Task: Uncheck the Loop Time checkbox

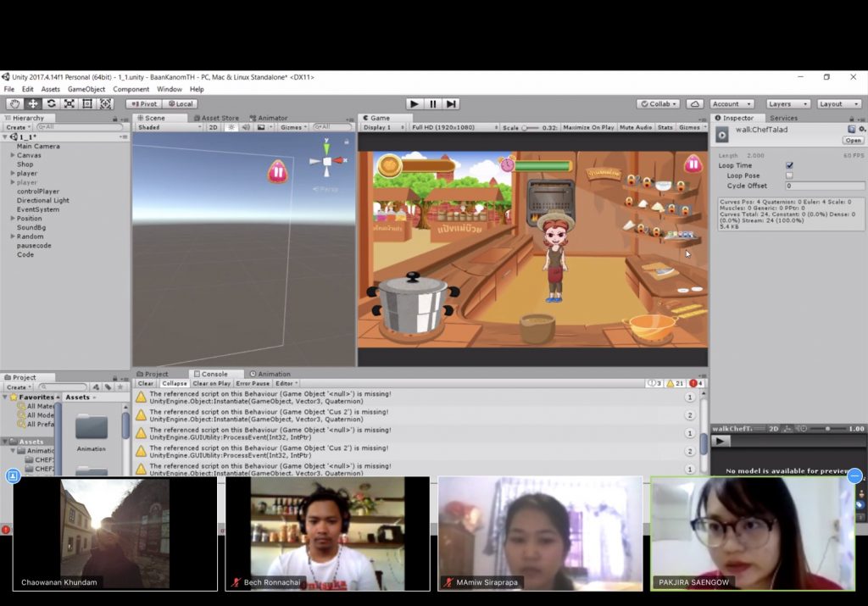Action: pyautogui.click(x=789, y=165)
